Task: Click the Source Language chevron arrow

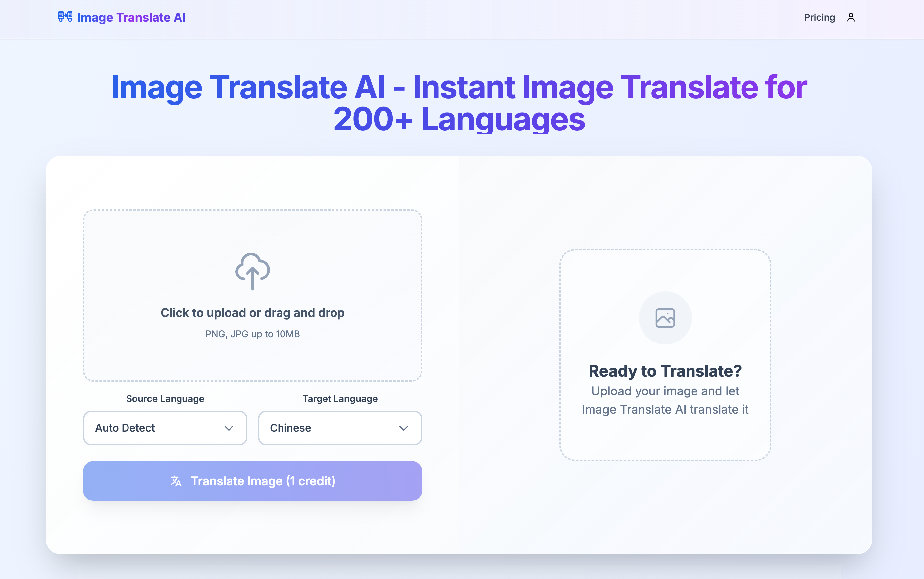Action: point(229,428)
